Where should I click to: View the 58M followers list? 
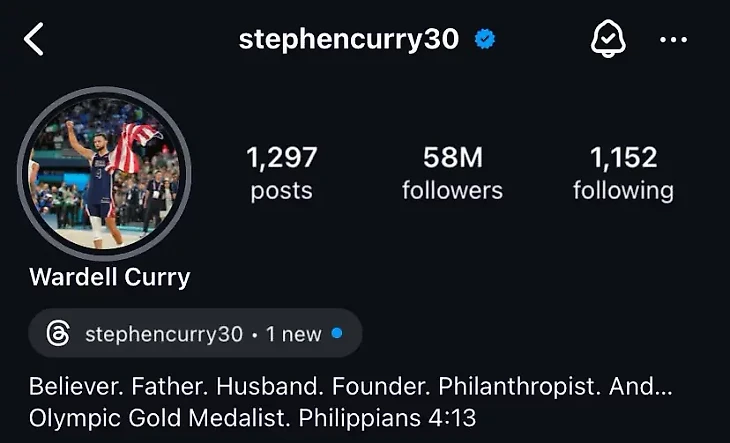tap(453, 173)
